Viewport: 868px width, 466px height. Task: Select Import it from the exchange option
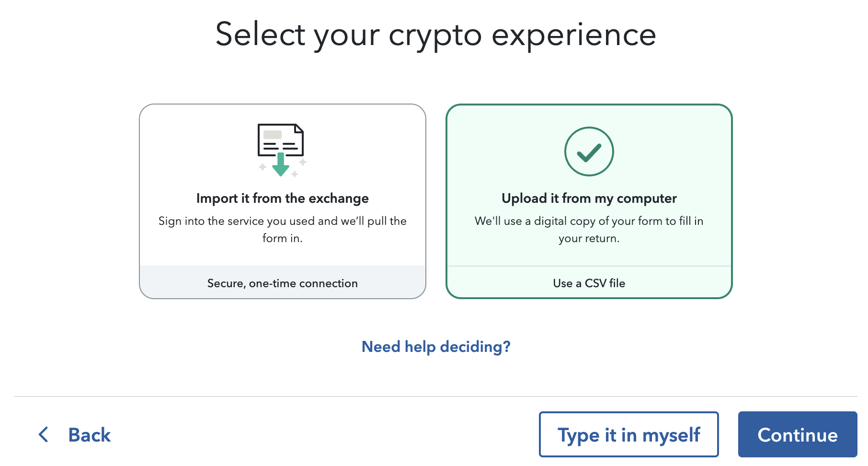(283, 201)
